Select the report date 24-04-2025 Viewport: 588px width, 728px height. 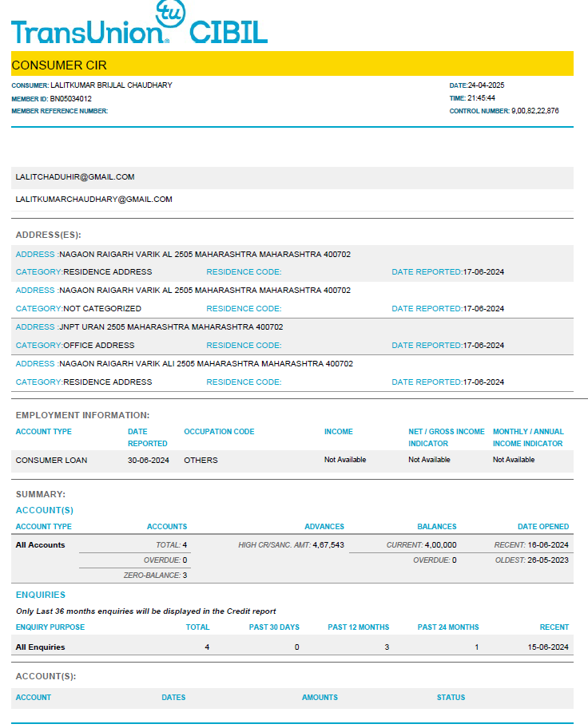pos(486,85)
